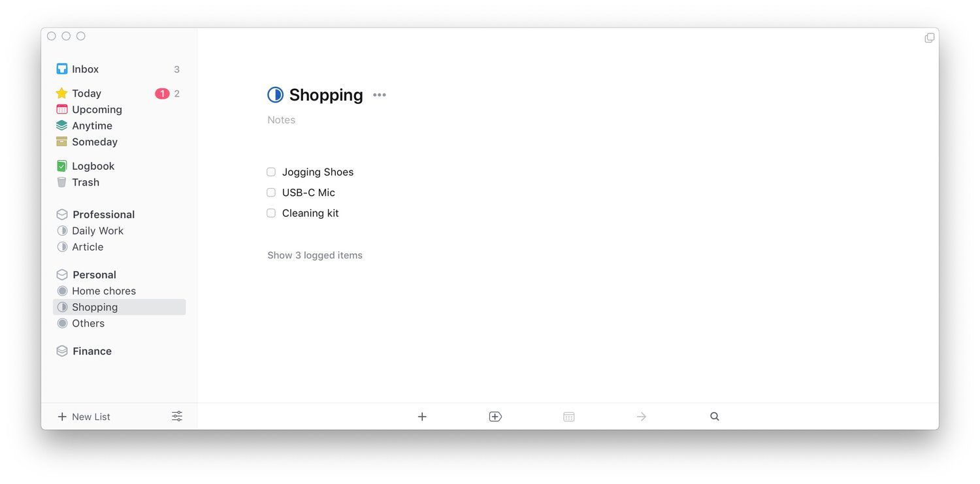
Task: Click the Notes field under Shopping
Action: pos(282,120)
